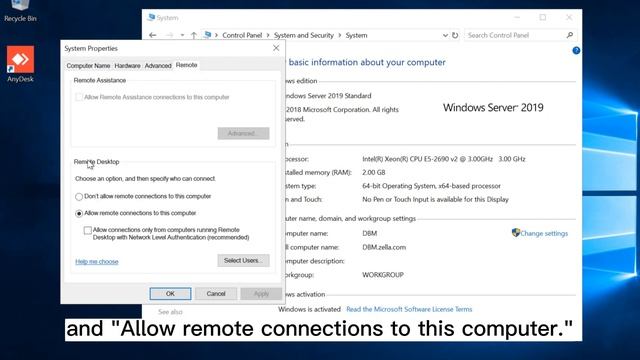The width and height of the screenshot is (640, 360).
Task: Click the Windows is activated text
Action: (309, 309)
